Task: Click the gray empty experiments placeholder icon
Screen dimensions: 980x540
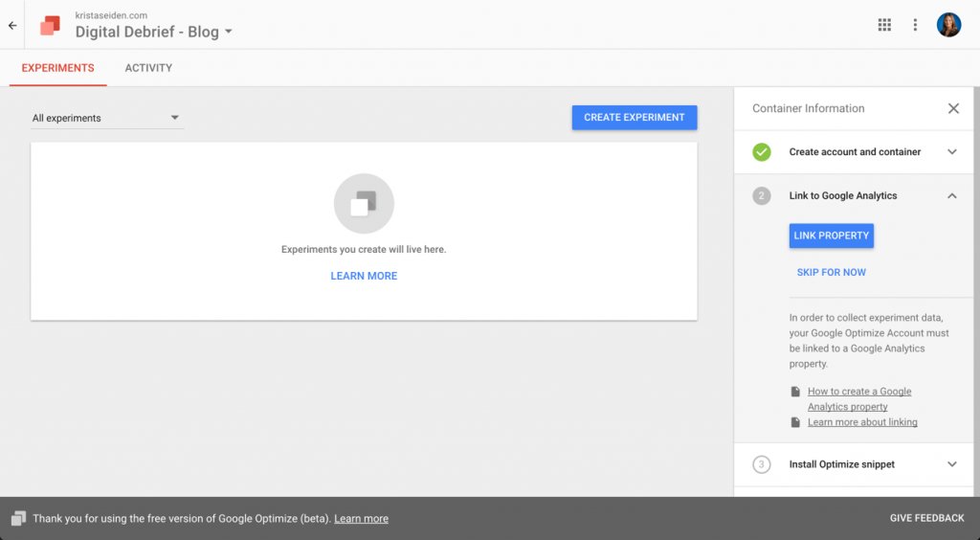Action: 364,204
